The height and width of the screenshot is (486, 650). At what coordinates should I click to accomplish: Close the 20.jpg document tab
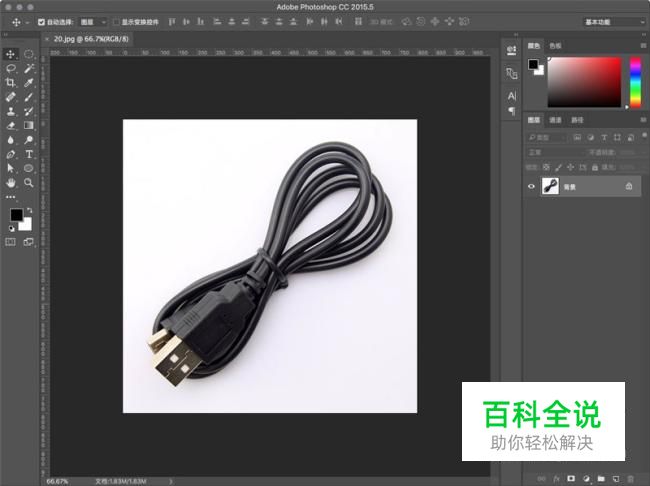(x=46, y=39)
